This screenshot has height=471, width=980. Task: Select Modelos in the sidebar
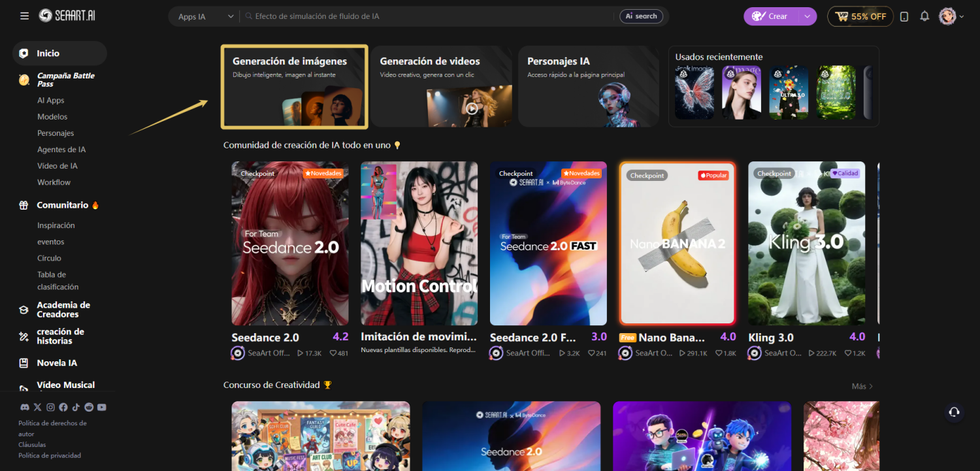(52, 117)
